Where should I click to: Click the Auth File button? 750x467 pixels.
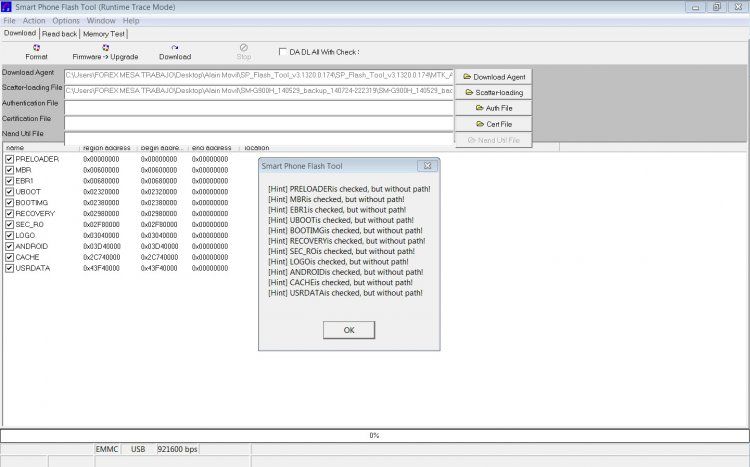(494, 108)
